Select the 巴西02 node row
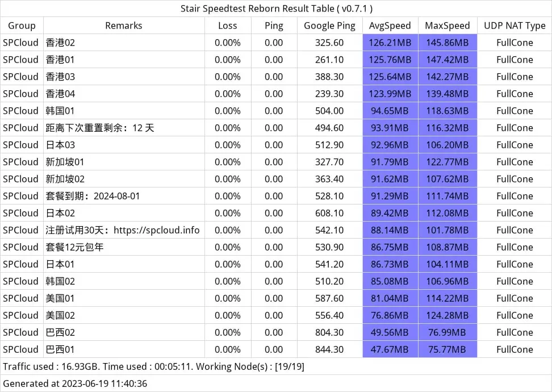Viewport: 552px width, 392px height. [60, 332]
